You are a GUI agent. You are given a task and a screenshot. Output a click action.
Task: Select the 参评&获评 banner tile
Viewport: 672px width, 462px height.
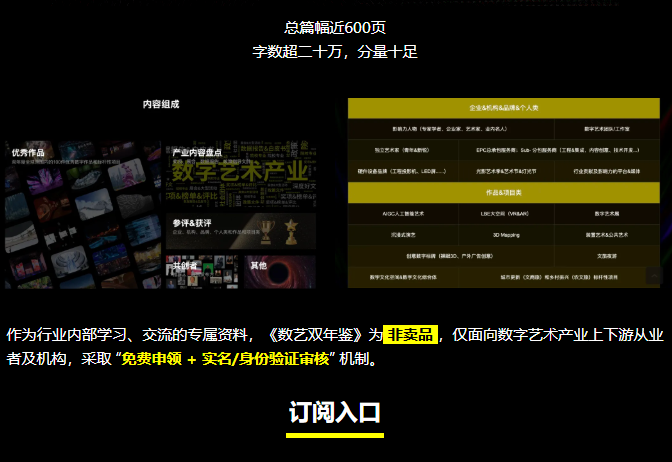pos(240,230)
